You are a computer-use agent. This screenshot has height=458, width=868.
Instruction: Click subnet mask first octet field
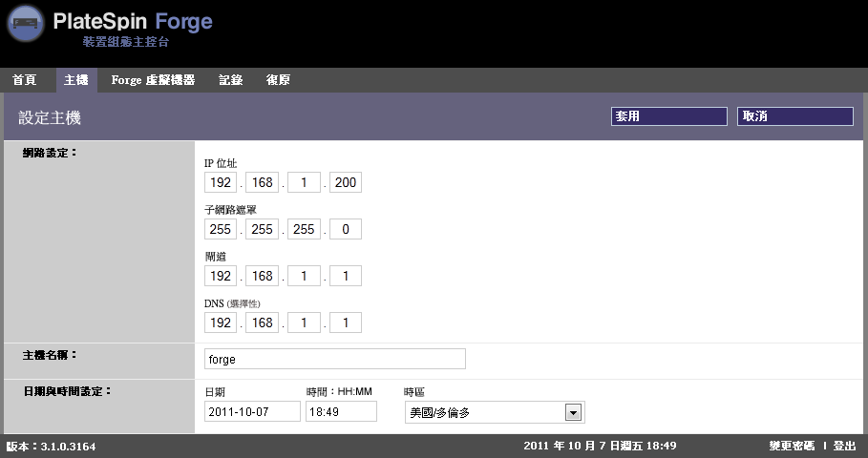[221, 229]
